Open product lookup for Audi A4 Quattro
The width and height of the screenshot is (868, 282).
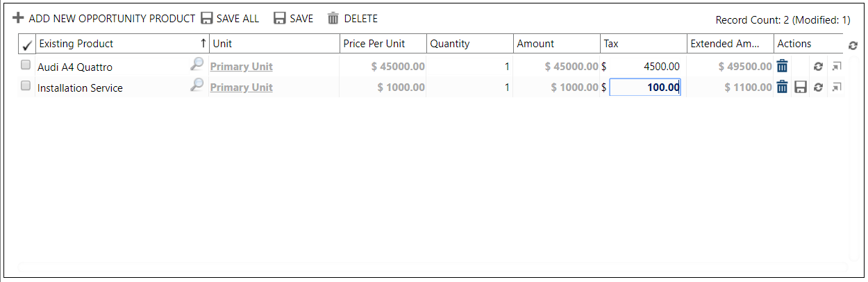tap(197, 65)
